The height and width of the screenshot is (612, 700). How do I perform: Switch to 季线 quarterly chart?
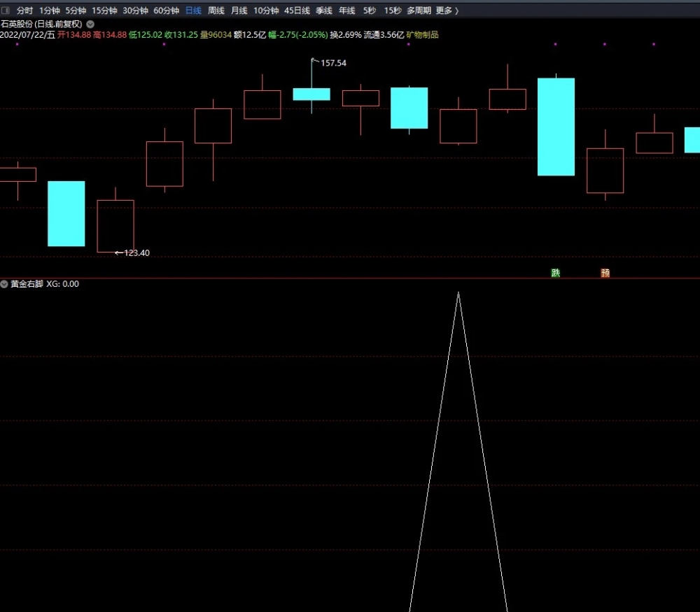pos(324,10)
